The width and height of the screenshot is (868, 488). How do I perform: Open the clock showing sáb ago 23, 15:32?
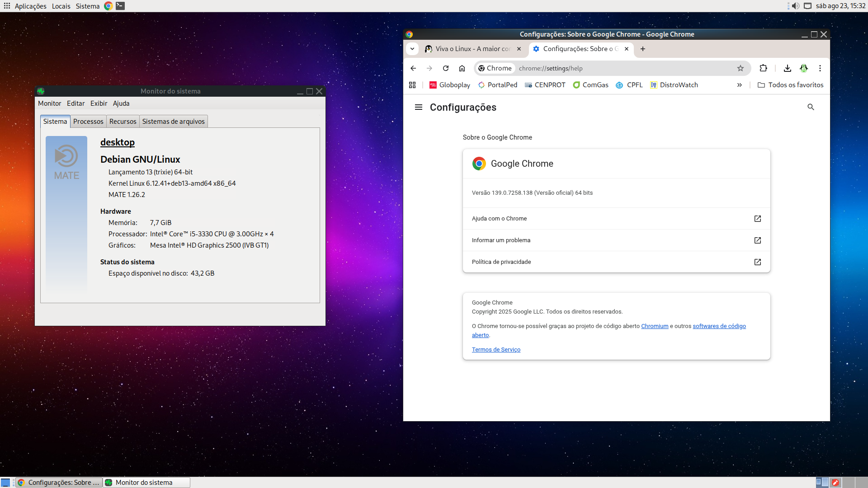tap(840, 6)
